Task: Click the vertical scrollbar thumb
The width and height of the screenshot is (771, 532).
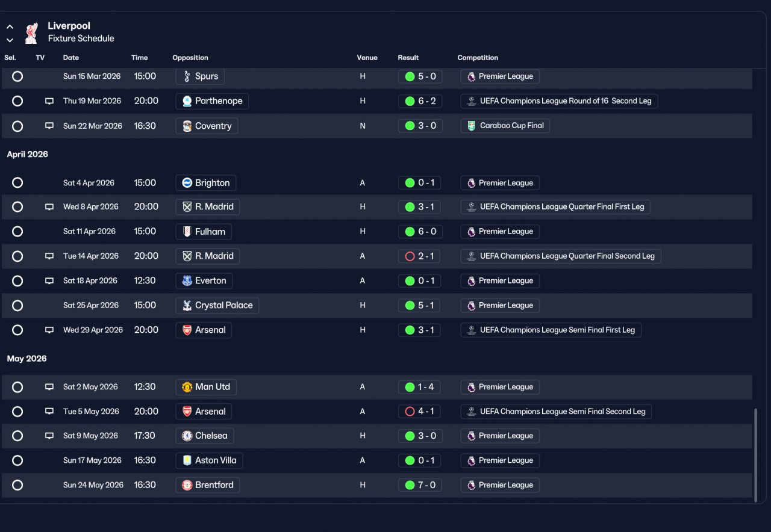Action: (x=756, y=456)
